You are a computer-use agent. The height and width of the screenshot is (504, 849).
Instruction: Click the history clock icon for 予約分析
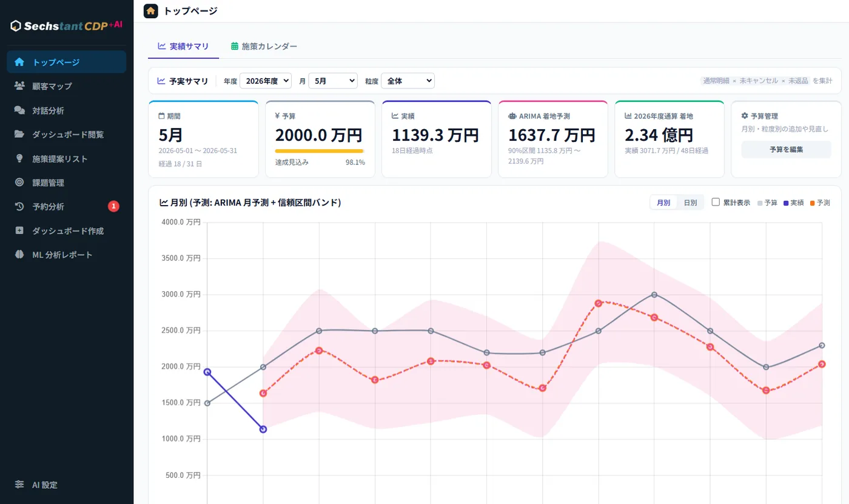(19, 206)
